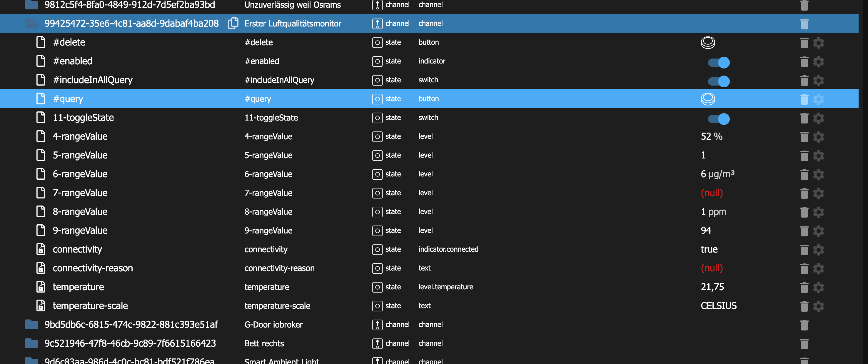The height and width of the screenshot is (364, 868).
Task: Open gear settings for 4-rangeValue
Action: point(818,137)
